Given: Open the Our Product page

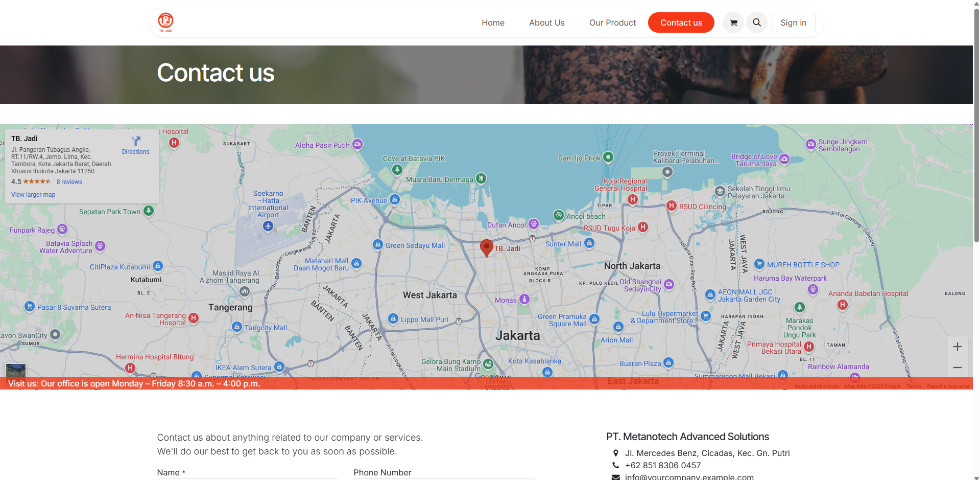Looking at the screenshot, I should 612,22.
